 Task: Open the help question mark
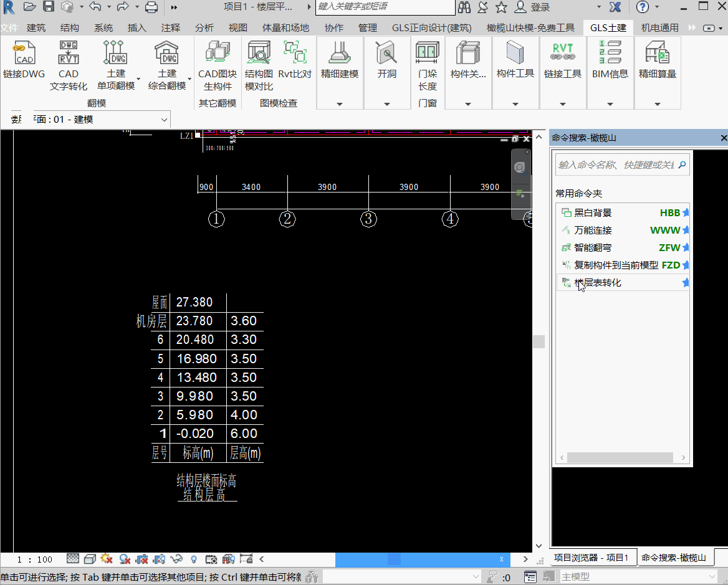pyautogui.click(x=643, y=7)
